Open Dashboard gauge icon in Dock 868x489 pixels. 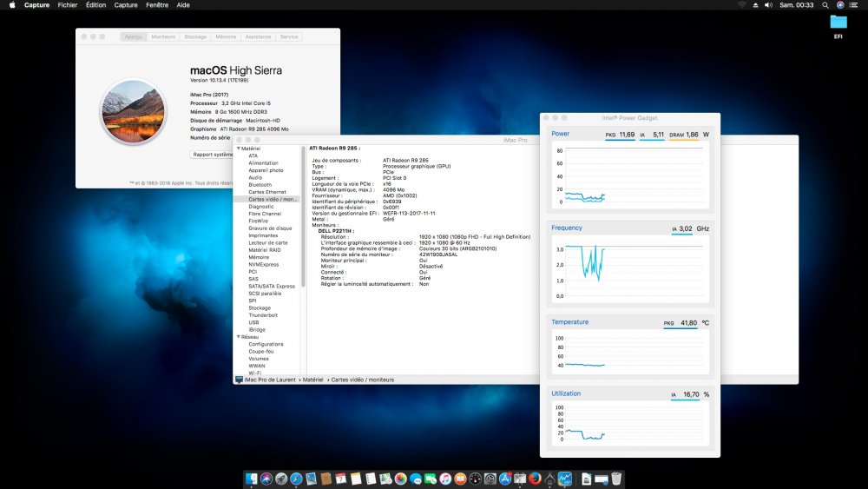475,479
